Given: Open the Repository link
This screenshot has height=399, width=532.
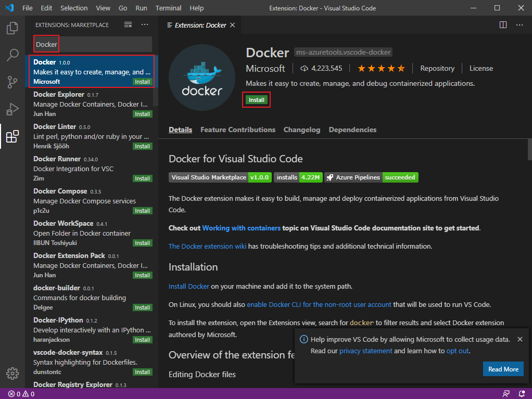Looking at the screenshot, I should tap(437, 69).
